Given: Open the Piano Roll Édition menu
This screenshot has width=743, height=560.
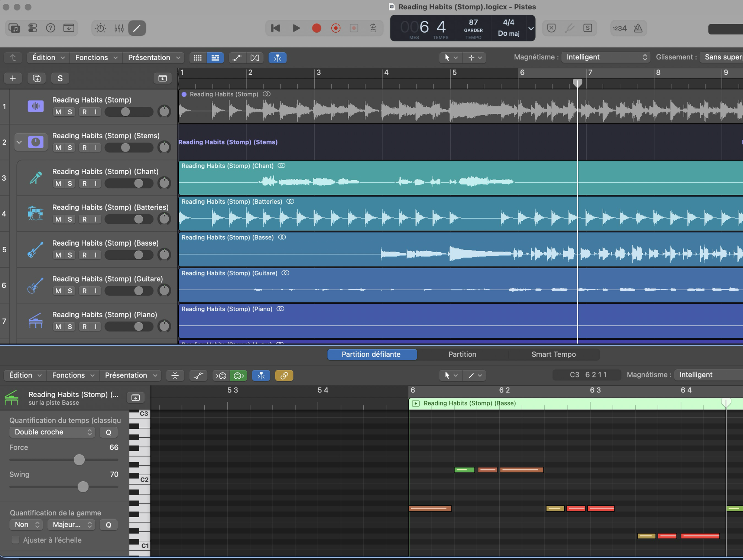Looking at the screenshot, I should 25,375.
